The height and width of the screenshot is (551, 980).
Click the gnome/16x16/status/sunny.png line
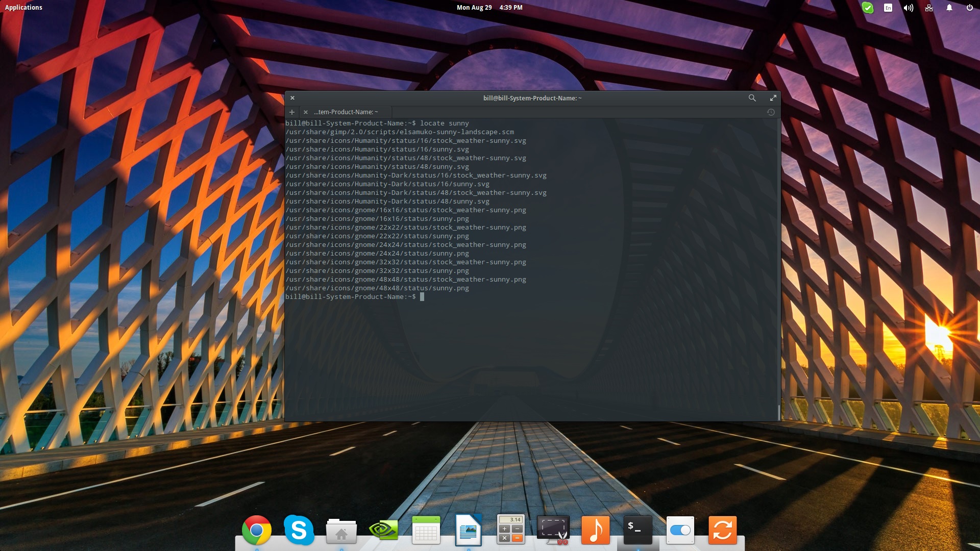click(377, 219)
